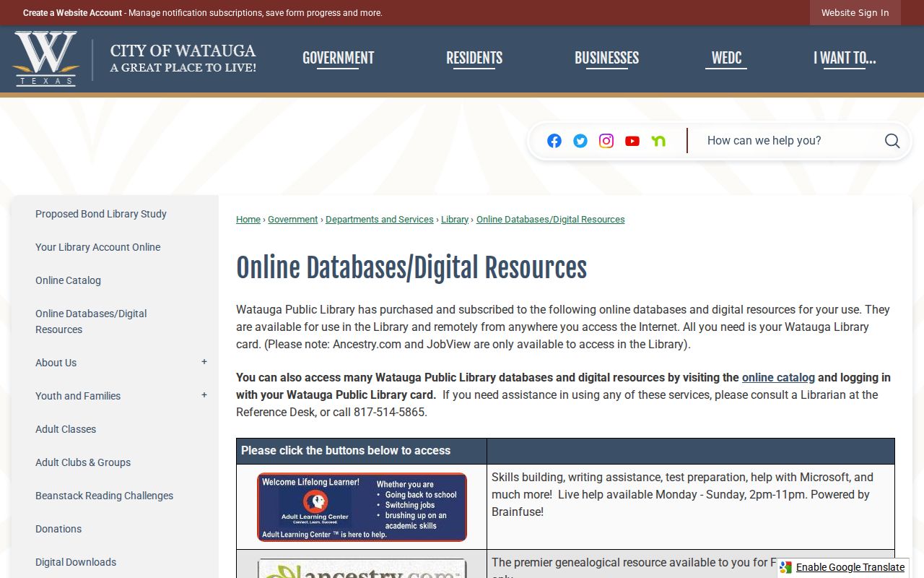Open Adult Classes sidebar link
The height and width of the screenshot is (578, 924).
tap(66, 429)
